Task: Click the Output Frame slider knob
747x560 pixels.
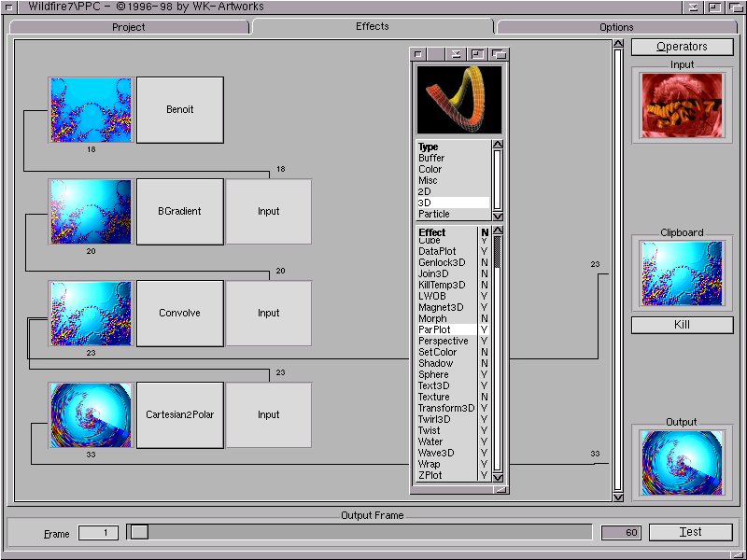Action: [x=139, y=532]
